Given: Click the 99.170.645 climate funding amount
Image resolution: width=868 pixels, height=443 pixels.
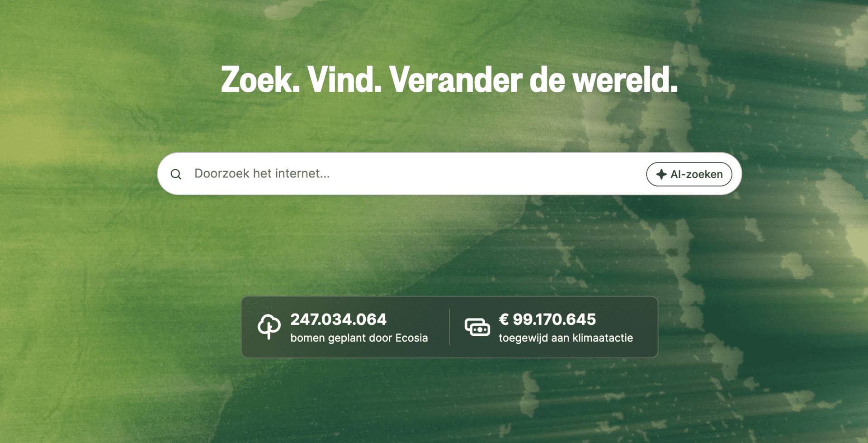Looking at the screenshot, I should coord(554,319).
